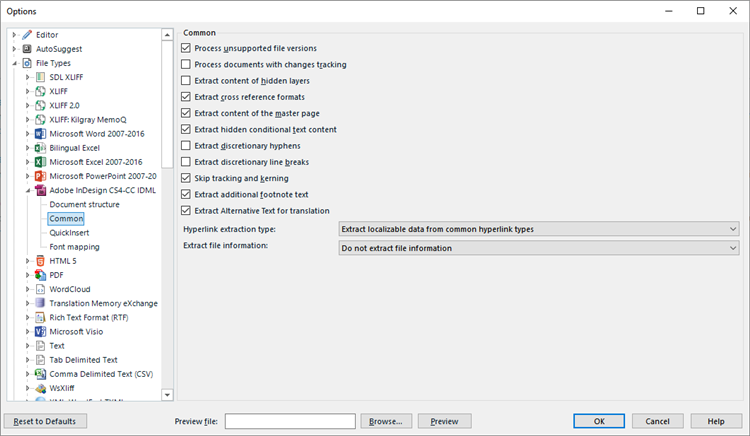Click the AutoSuggest icon in the tree
The width and height of the screenshot is (750, 436).
click(x=27, y=49)
